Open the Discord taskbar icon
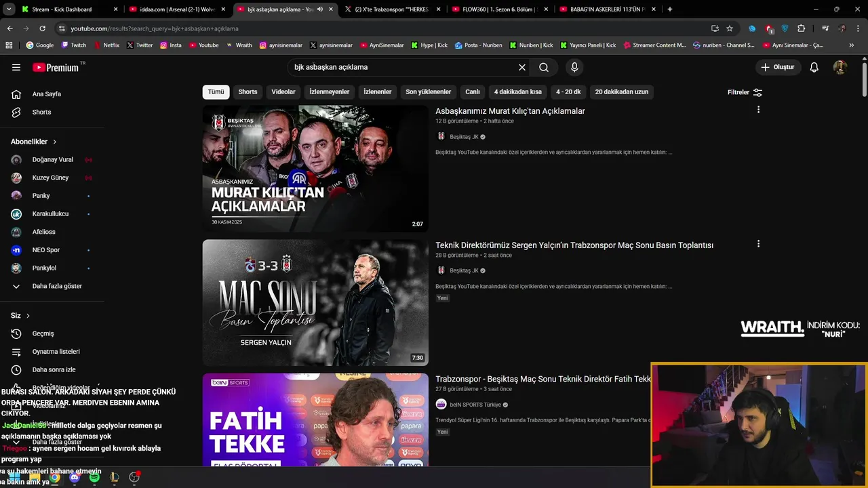 (x=75, y=478)
